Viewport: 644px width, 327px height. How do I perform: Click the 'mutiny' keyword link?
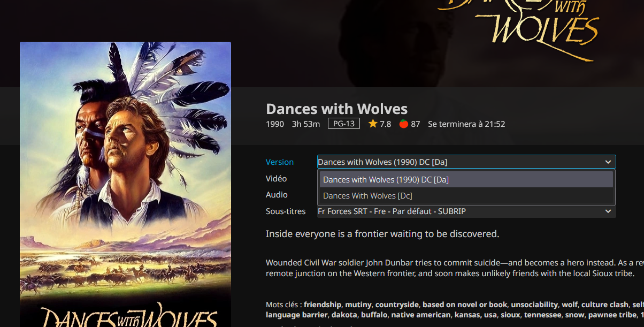pos(359,305)
